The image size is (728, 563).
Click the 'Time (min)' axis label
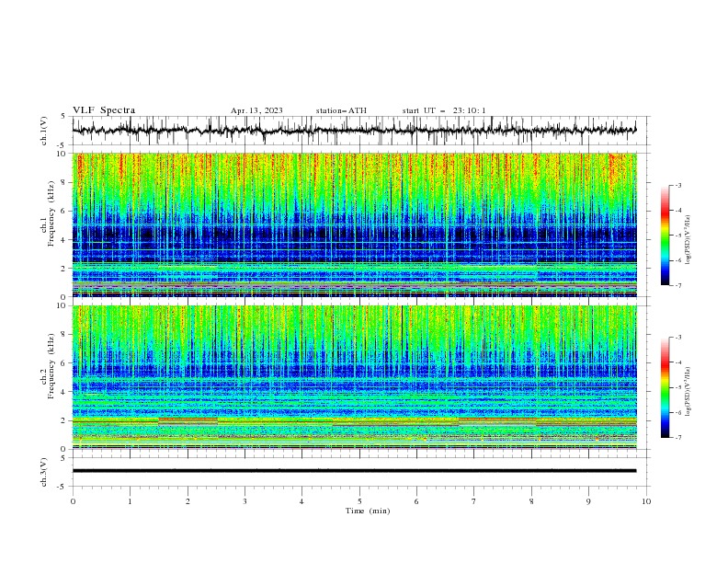(368, 511)
